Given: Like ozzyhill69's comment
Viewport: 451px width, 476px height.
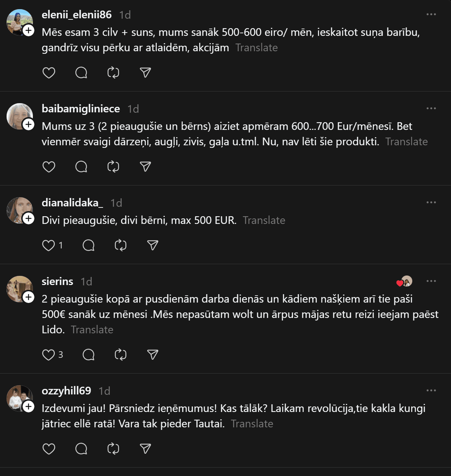Looking at the screenshot, I should click(x=49, y=449).
